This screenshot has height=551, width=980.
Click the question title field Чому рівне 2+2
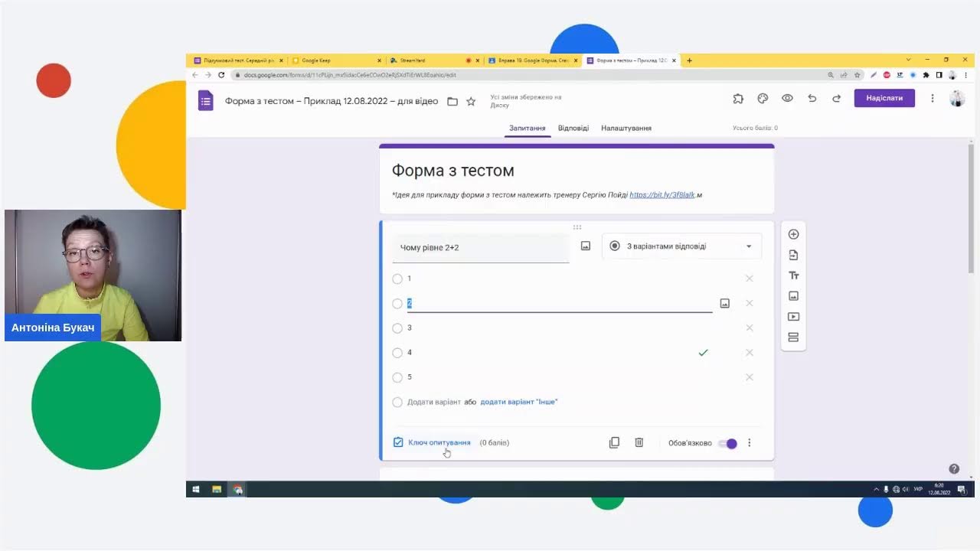[481, 248]
